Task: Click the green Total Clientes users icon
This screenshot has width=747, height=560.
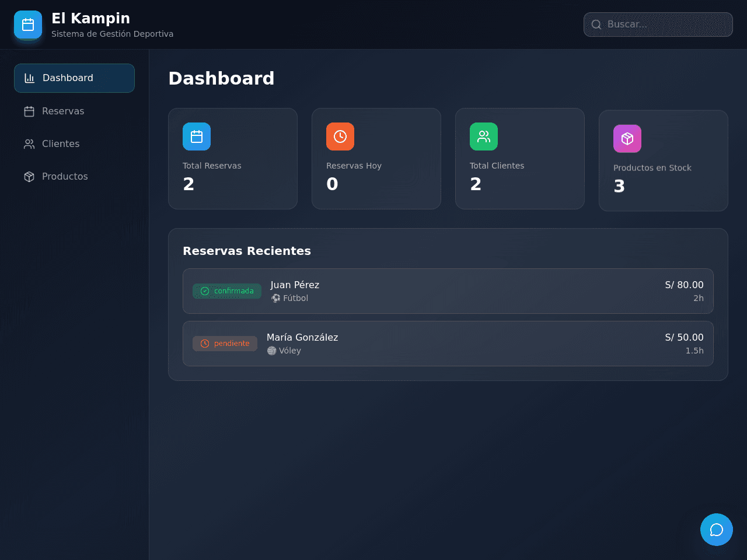Action: [484, 136]
